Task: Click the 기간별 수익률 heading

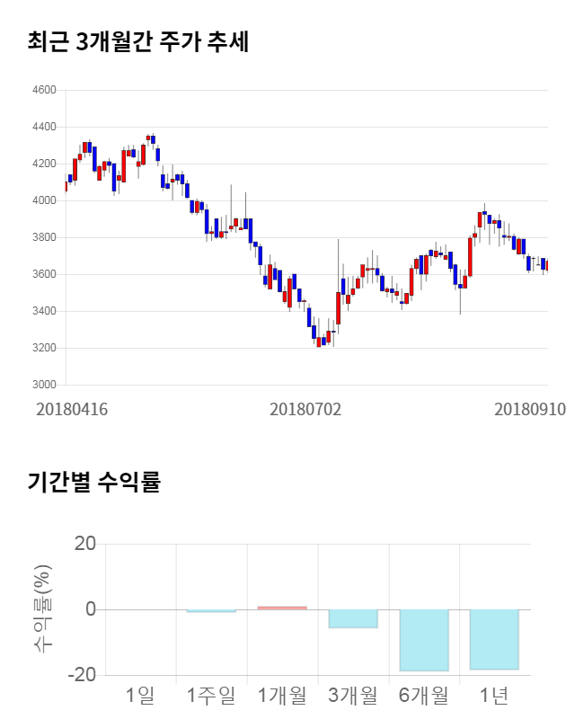Action: pos(93,482)
